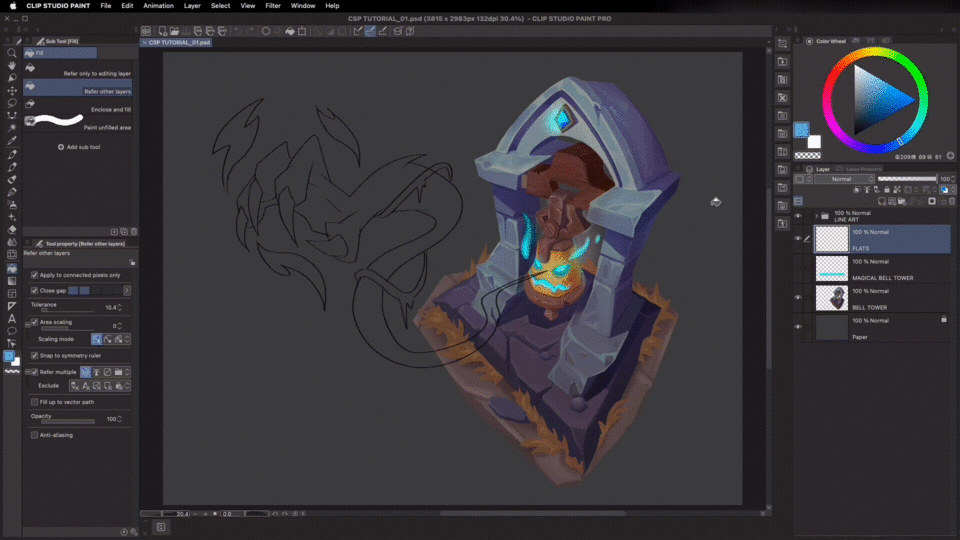Click the Fill bucket icon in command bar

click(289, 31)
